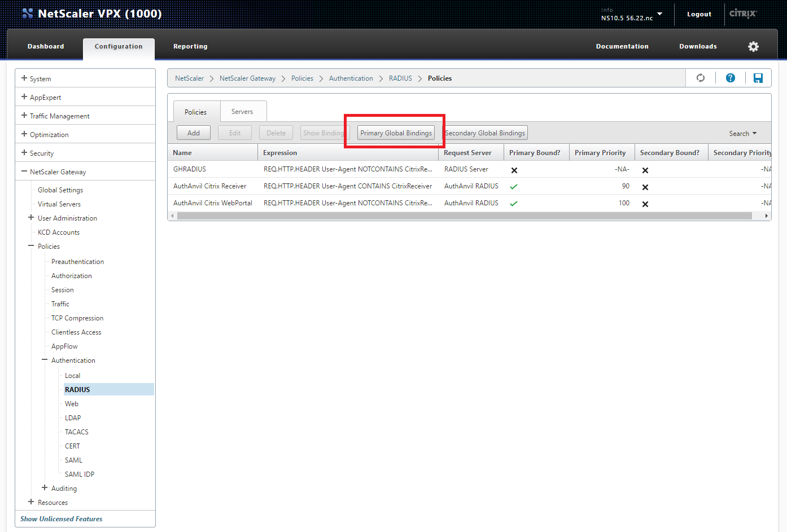Collapse the Policies tree node

pyautogui.click(x=31, y=246)
